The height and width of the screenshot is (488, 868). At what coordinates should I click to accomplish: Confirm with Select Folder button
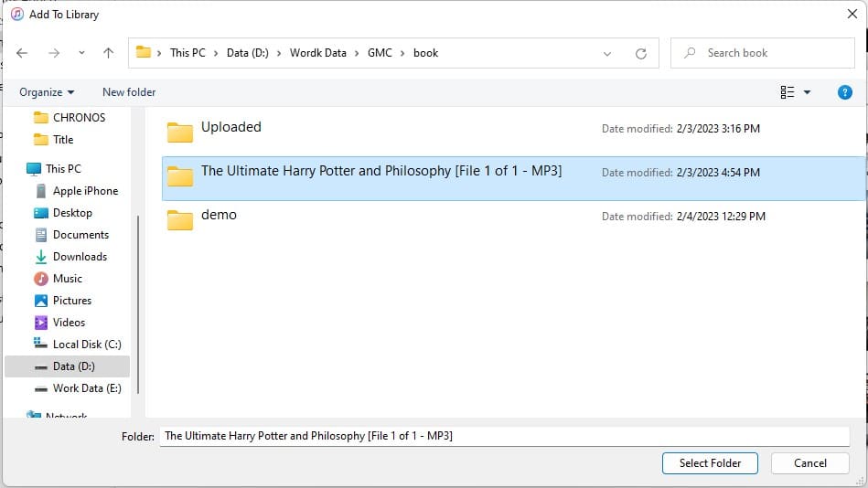point(710,463)
